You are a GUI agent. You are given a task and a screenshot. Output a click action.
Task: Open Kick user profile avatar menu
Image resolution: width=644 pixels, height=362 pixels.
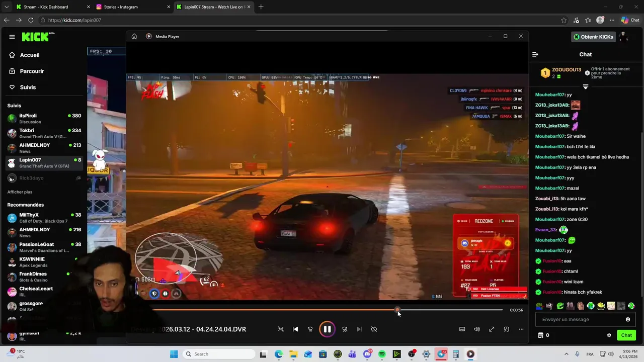(623, 37)
